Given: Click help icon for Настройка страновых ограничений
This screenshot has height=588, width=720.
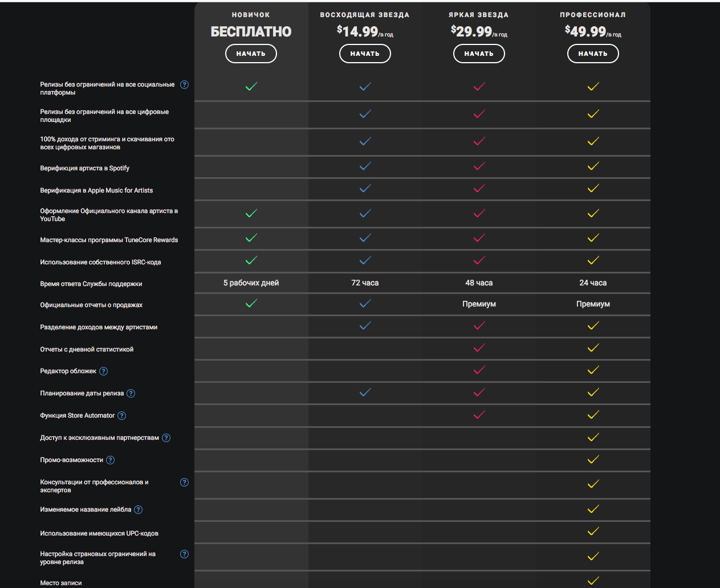Looking at the screenshot, I should [x=184, y=554].
